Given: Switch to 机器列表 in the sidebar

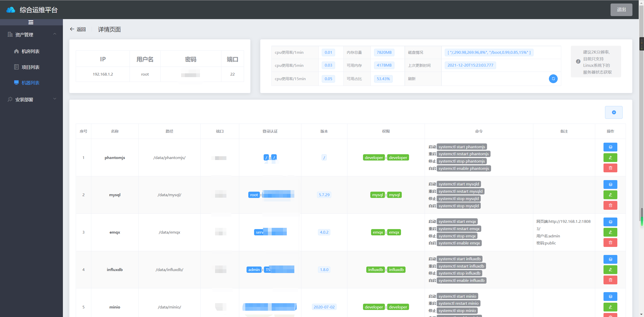Looking at the screenshot, I should (30, 83).
